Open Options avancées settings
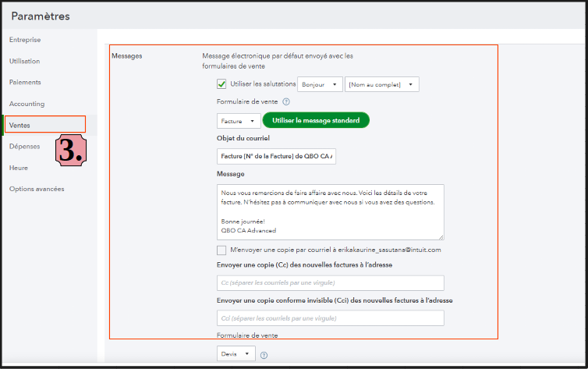Screen dimensions: 588x369 tap(37, 189)
